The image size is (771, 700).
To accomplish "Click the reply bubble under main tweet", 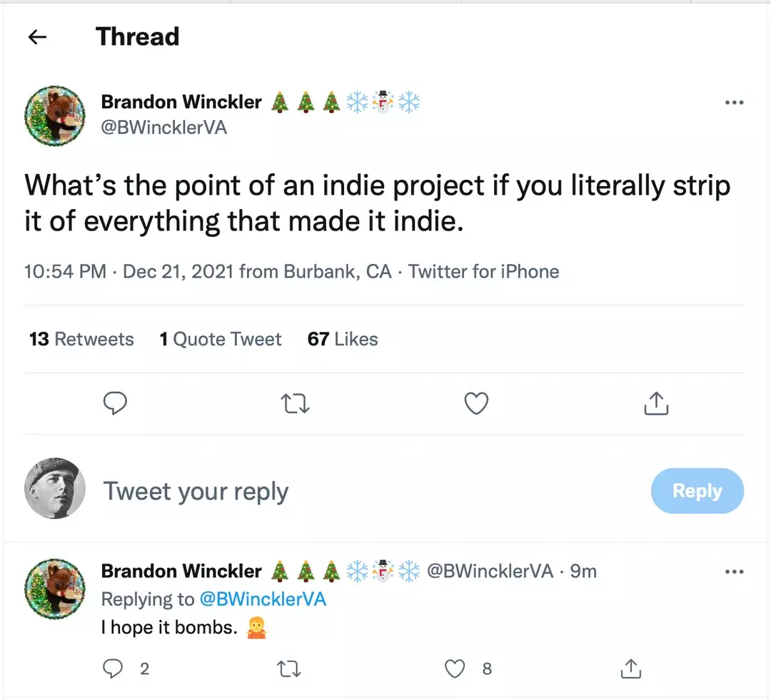I will point(115,403).
